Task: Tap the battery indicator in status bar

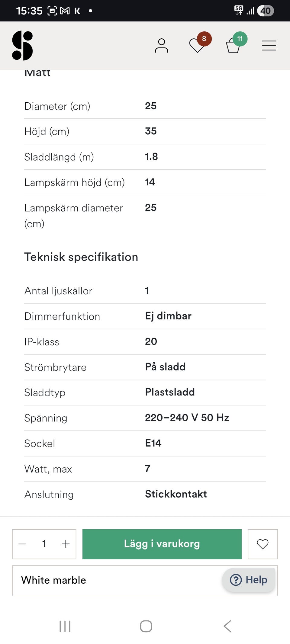Action: (266, 11)
